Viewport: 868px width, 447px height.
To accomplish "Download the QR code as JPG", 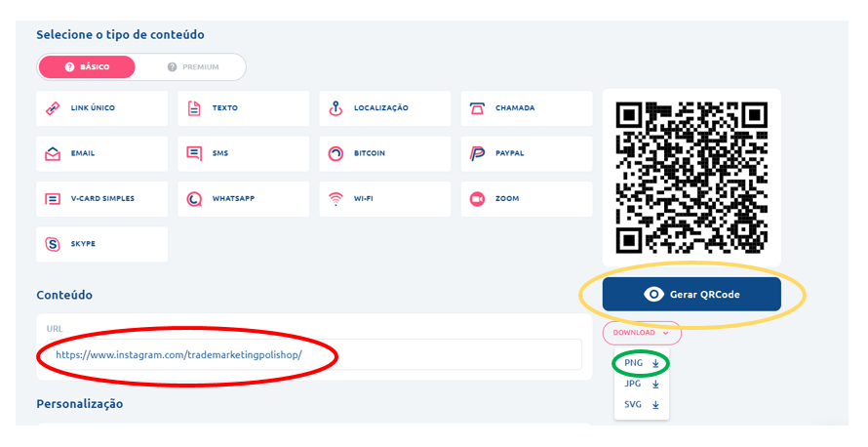I will click(x=642, y=385).
